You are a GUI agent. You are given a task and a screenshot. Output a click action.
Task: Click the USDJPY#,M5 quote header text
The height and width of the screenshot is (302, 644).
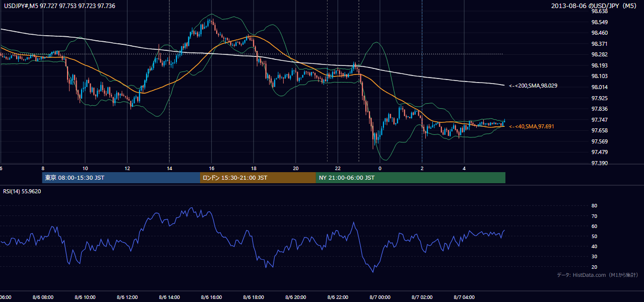pos(59,5)
